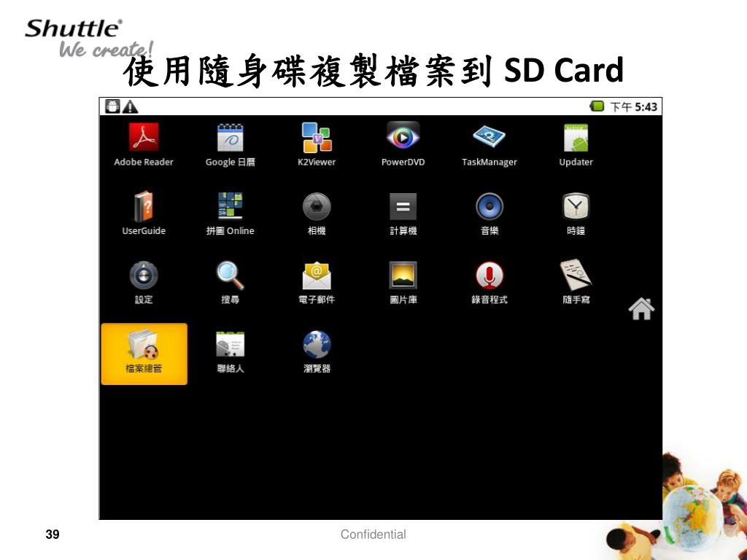747x560 pixels.
Task: Open the 隨手寫 notes app
Action: tap(576, 282)
